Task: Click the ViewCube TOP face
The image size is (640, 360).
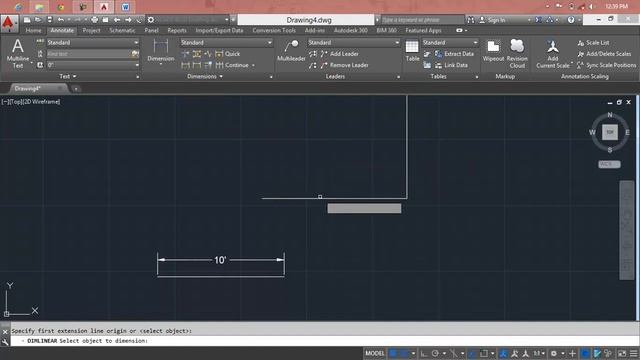Action: [610, 132]
